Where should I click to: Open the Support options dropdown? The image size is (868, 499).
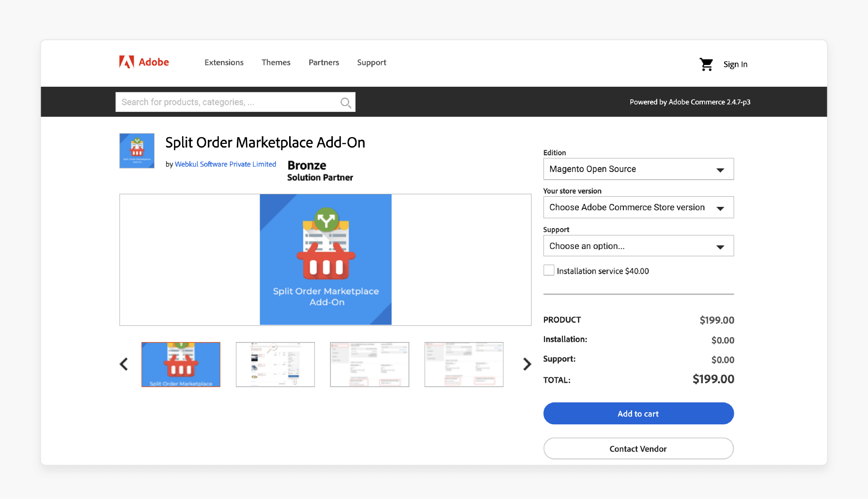[x=638, y=246]
